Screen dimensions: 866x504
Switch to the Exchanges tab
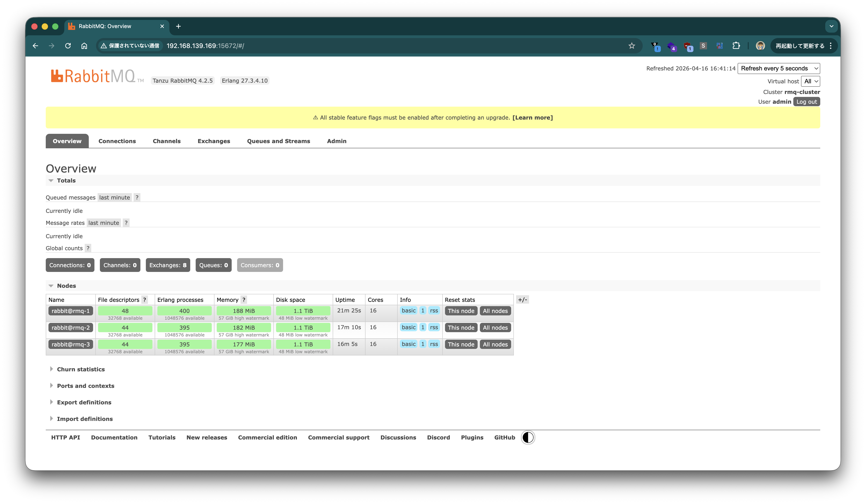tap(214, 141)
